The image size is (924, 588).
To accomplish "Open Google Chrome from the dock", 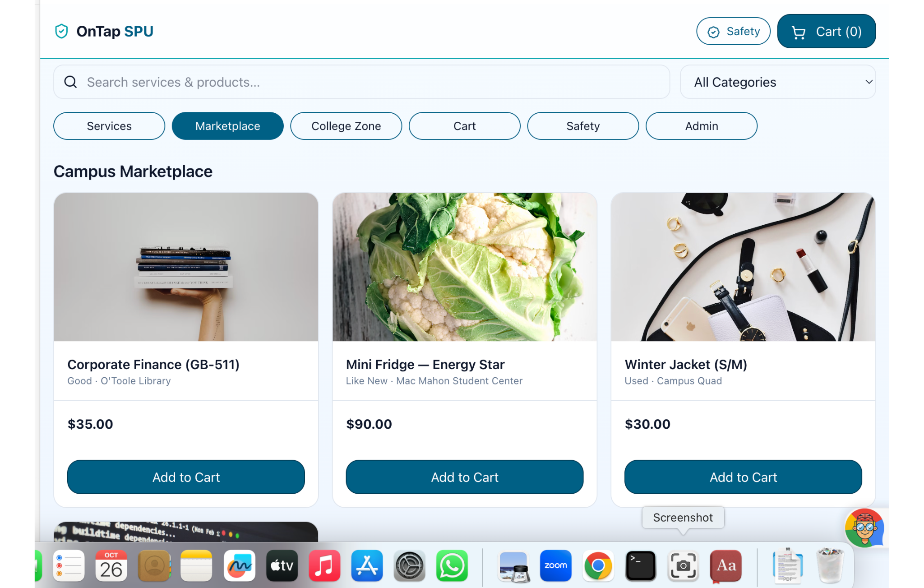I will pyautogui.click(x=598, y=565).
